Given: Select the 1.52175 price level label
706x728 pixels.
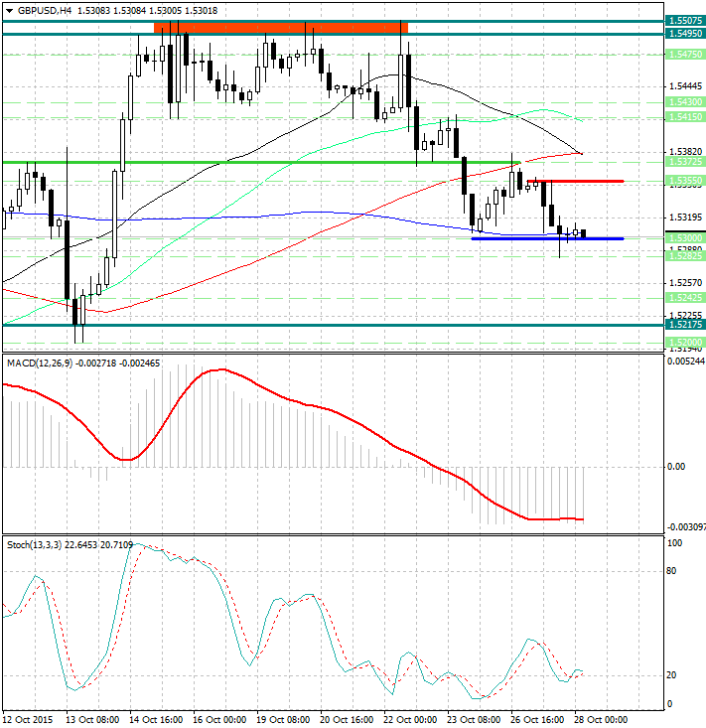Looking at the screenshot, I should click(685, 325).
